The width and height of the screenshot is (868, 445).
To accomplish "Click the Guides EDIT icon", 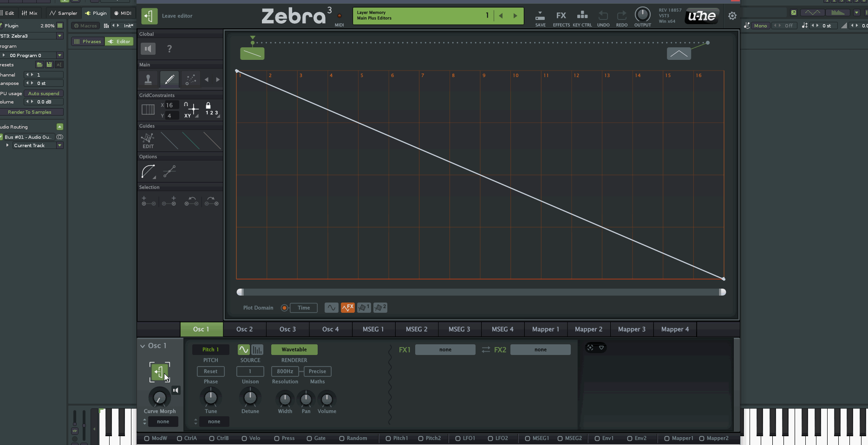I will (148, 140).
